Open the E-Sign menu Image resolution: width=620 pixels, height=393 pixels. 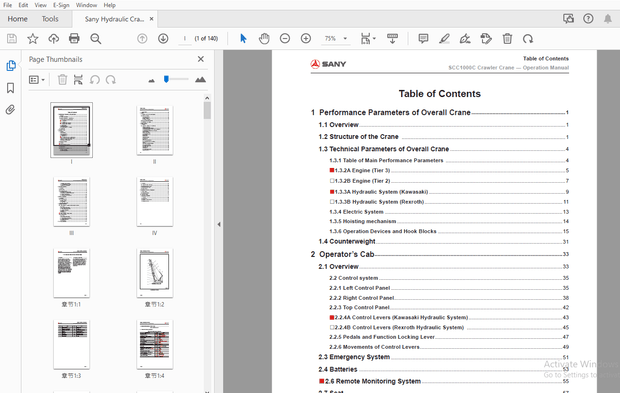[x=61, y=5]
